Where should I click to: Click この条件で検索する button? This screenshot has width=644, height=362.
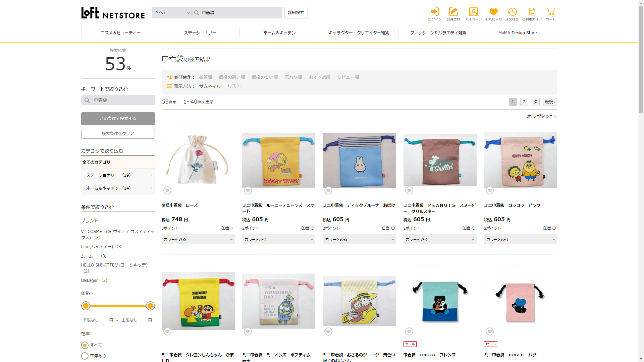118,119
